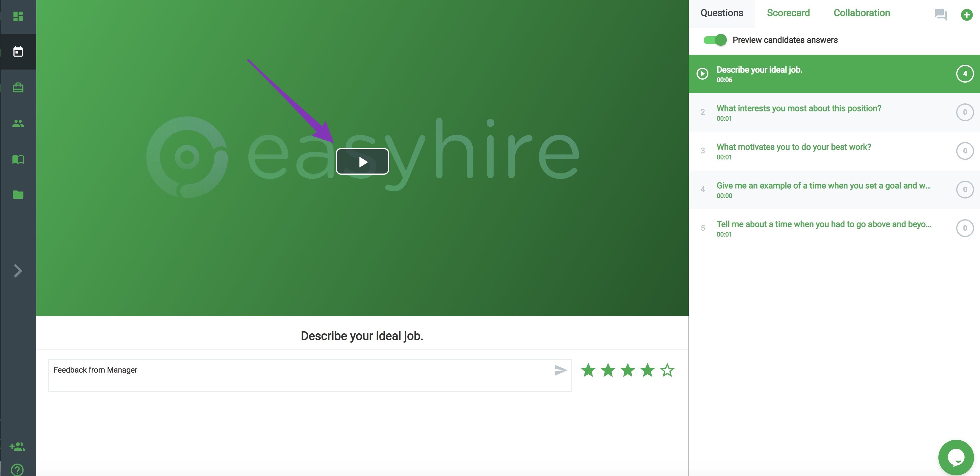Viewport: 980px width, 476px height.
Task: Rate answer with the fifth star
Action: (x=667, y=370)
